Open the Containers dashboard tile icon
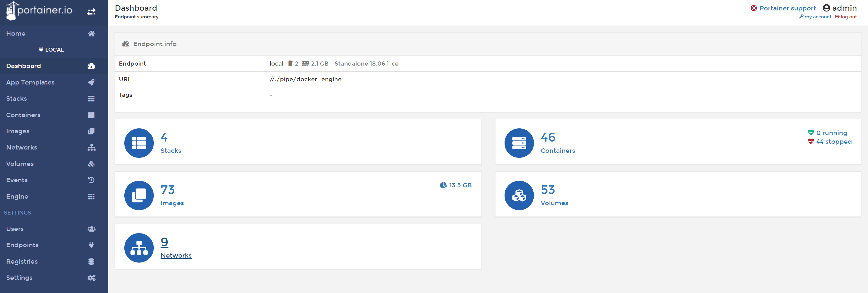Image resolution: width=868 pixels, height=293 pixels. point(519,143)
